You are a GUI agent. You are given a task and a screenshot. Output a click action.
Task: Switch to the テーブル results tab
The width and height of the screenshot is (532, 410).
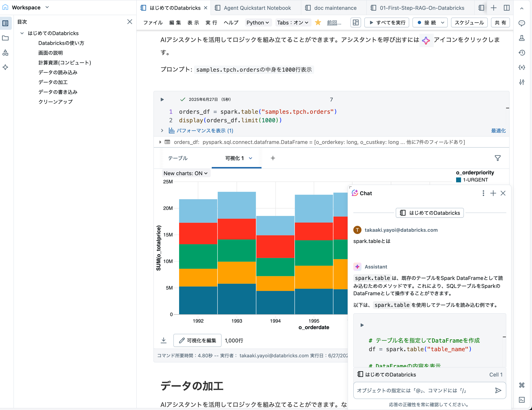pos(178,158)
